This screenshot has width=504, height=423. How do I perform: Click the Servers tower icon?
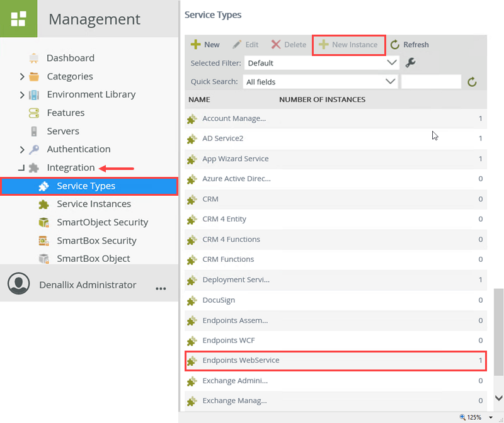tap(34, 132)
